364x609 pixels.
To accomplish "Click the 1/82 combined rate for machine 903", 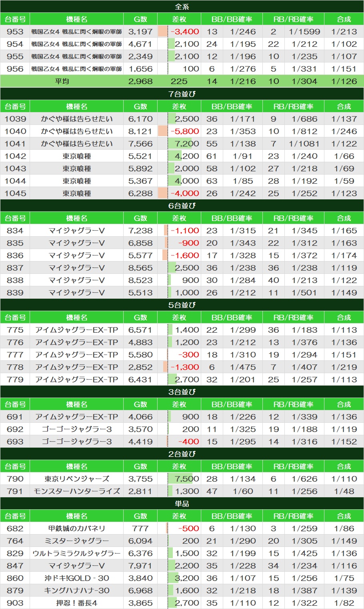I will coord(344,603).
